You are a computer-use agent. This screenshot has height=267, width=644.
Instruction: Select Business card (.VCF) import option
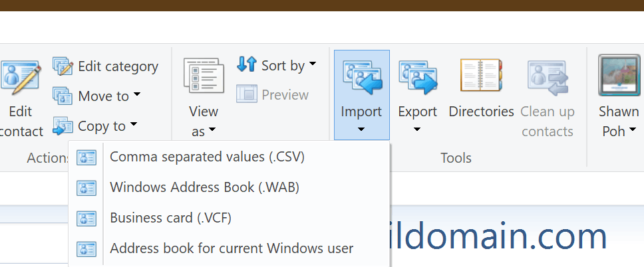point(229,218)
